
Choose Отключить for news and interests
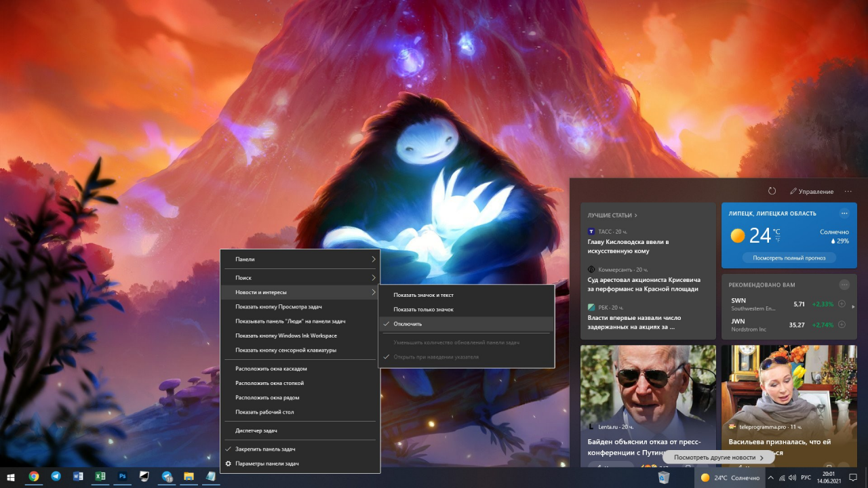pos(467,324)
